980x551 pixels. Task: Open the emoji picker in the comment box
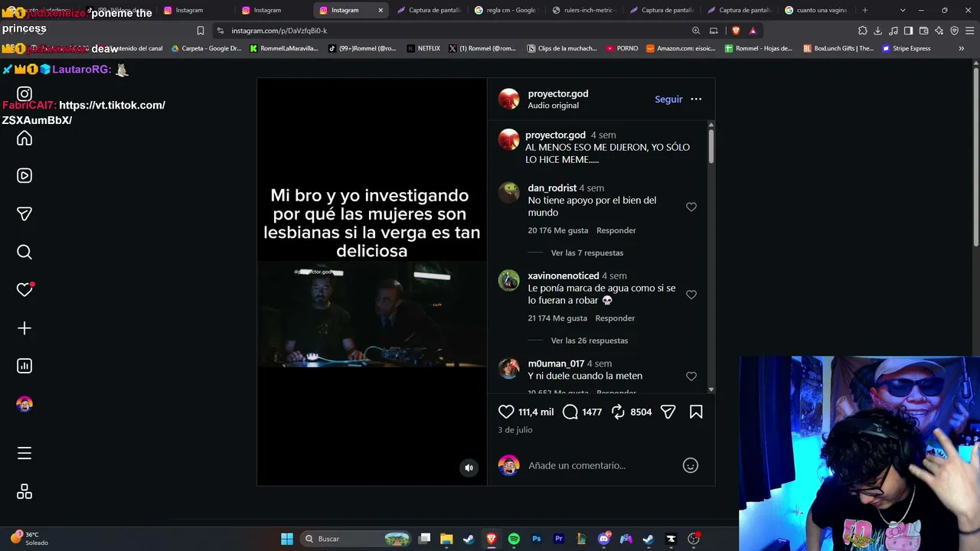[x=691, y=465]
